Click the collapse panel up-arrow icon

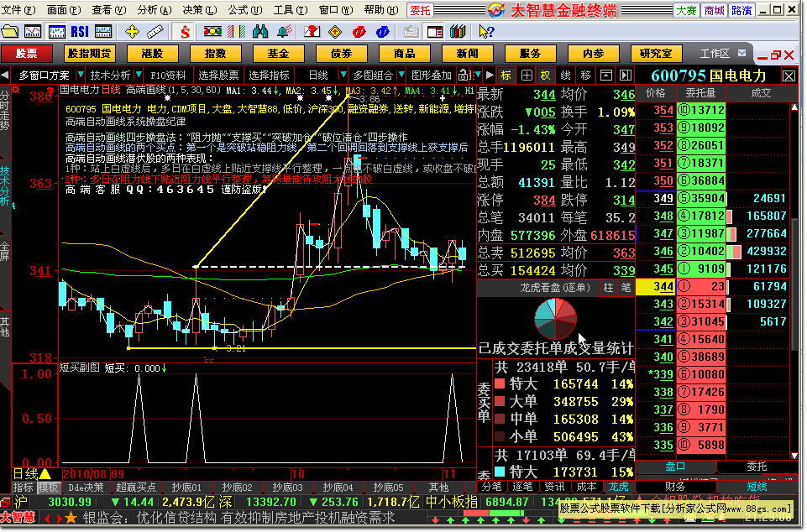coord(606,76)
